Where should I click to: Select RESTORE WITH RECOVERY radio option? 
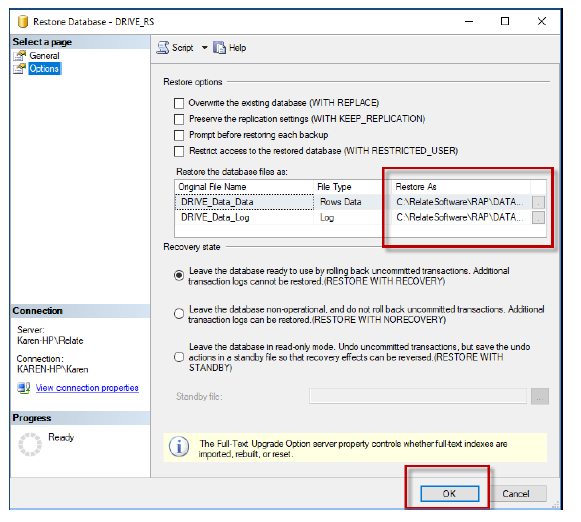click(179, 276)
